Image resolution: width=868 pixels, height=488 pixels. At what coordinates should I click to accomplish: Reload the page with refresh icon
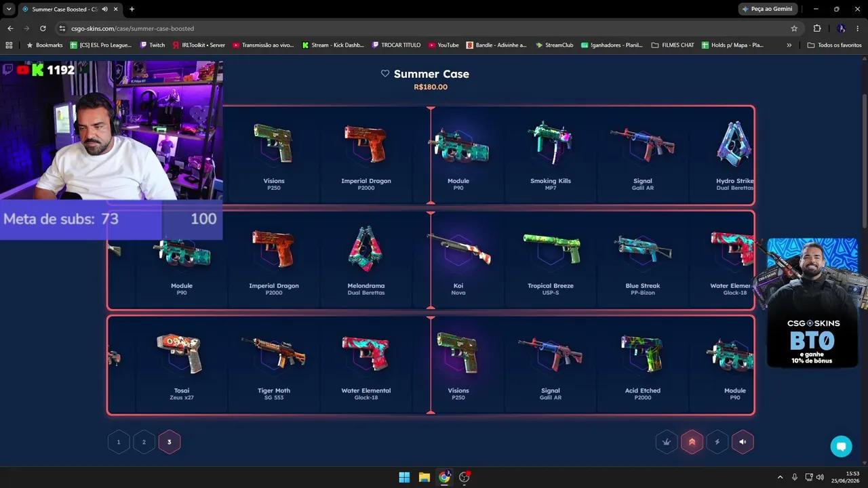(x=43, y=28)
